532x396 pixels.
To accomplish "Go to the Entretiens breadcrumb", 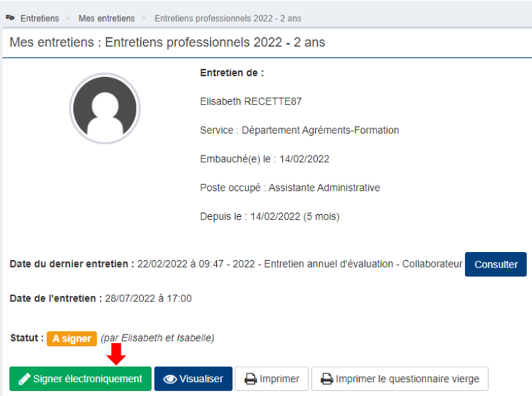I will click(x=39, y=18).
